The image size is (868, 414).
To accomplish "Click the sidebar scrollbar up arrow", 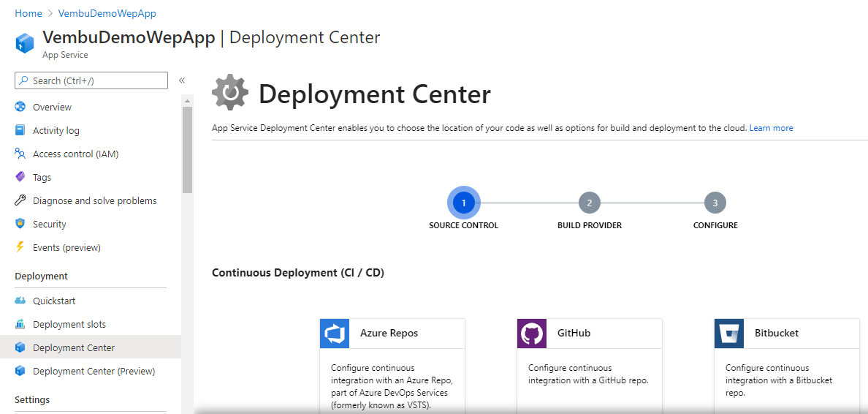I will tap(187, 101).
